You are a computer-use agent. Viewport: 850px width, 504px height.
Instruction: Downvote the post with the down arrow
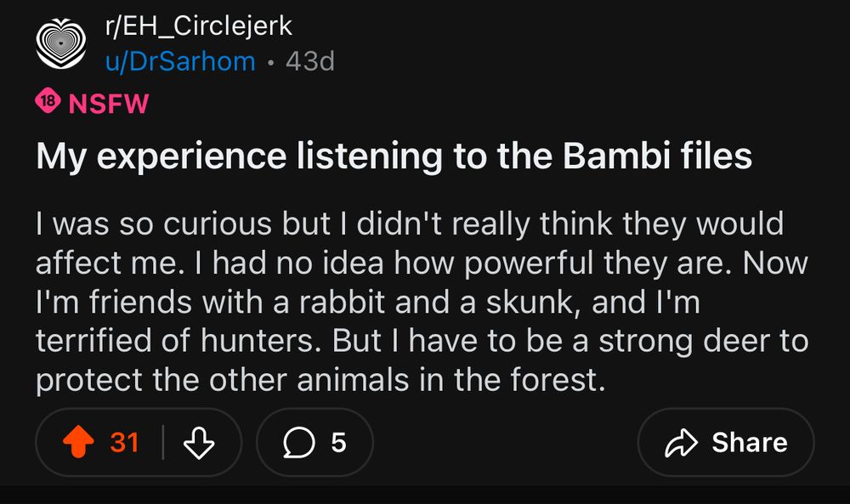point(199,443)
